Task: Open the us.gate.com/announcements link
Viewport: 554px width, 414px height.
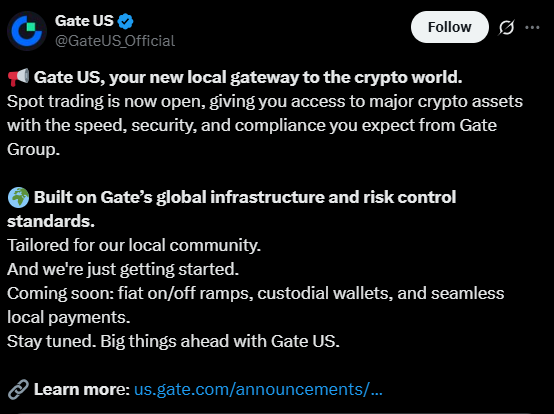Action: coord(258,389)
